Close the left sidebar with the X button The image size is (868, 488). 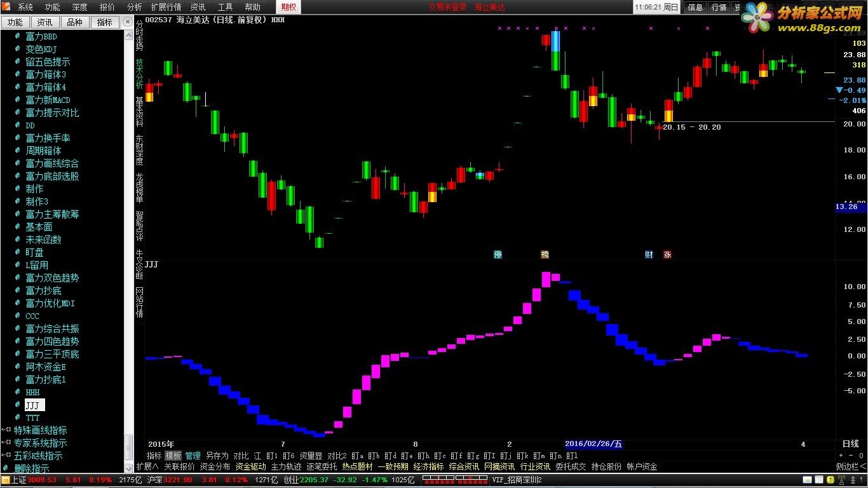click(129, 22)
